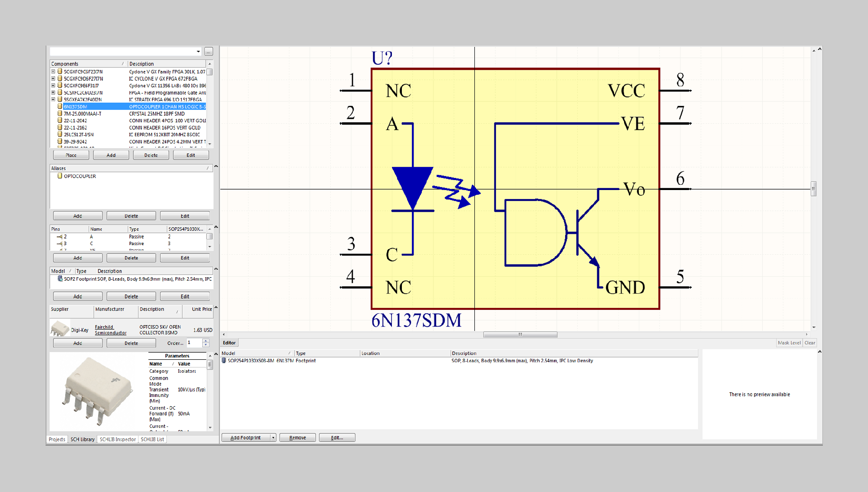The image size is (868, 492).
Task: Click the 1.63 USD unit price
Action: pyautogui.click(x=203, y=330)
